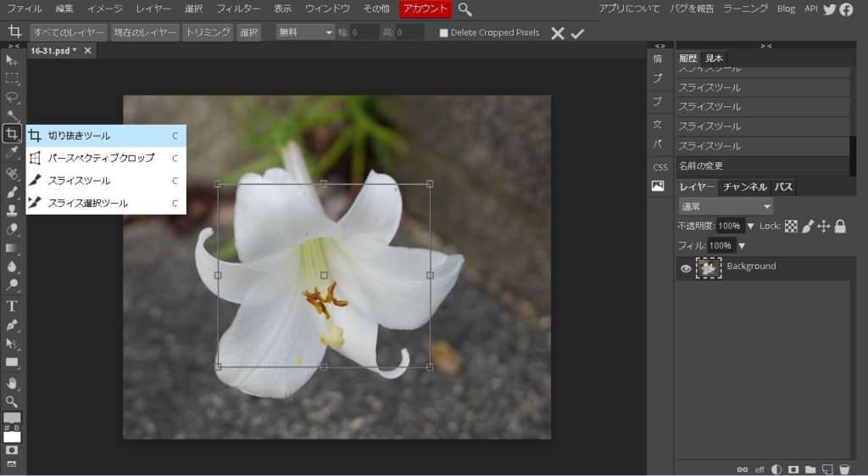
Task: Toggle the lock transparent pixels checkerboard icon
Action: [x=791, y=227]
